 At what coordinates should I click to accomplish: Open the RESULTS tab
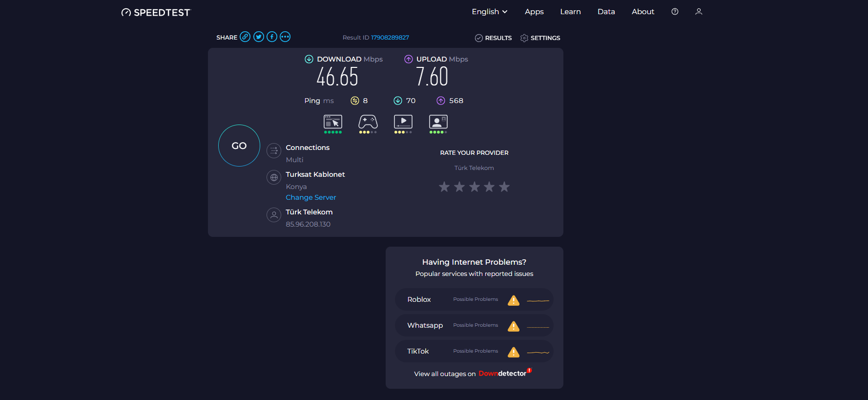point(494,38)
